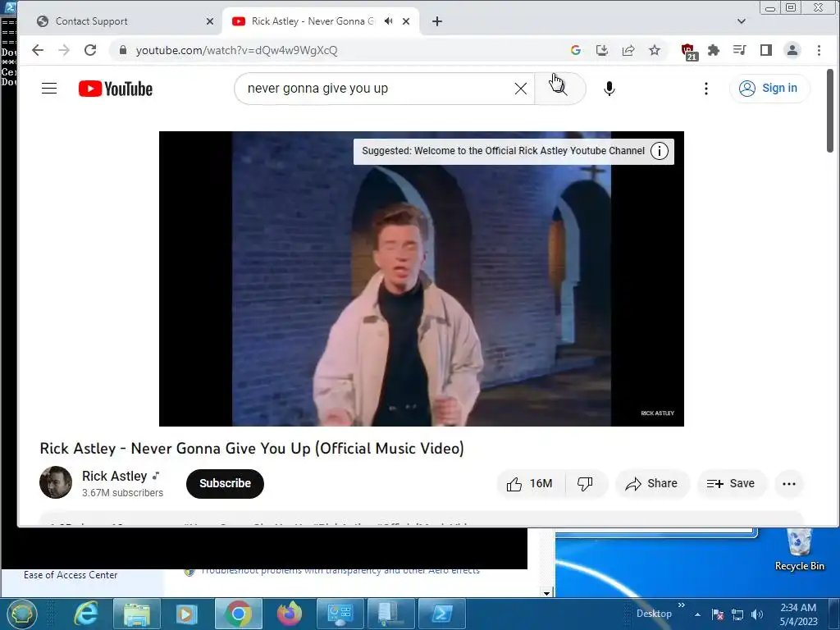The height and width of the screenshot is (630, 840).
Task: Mute tab audio speaker icon
Action: (x=388, y=21)
